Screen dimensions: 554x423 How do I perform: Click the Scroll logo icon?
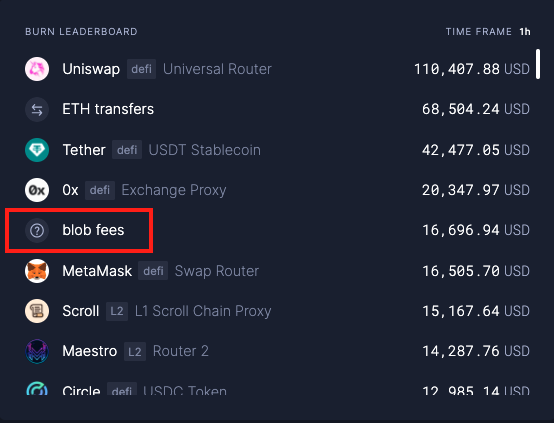click(x=37, y=311)
